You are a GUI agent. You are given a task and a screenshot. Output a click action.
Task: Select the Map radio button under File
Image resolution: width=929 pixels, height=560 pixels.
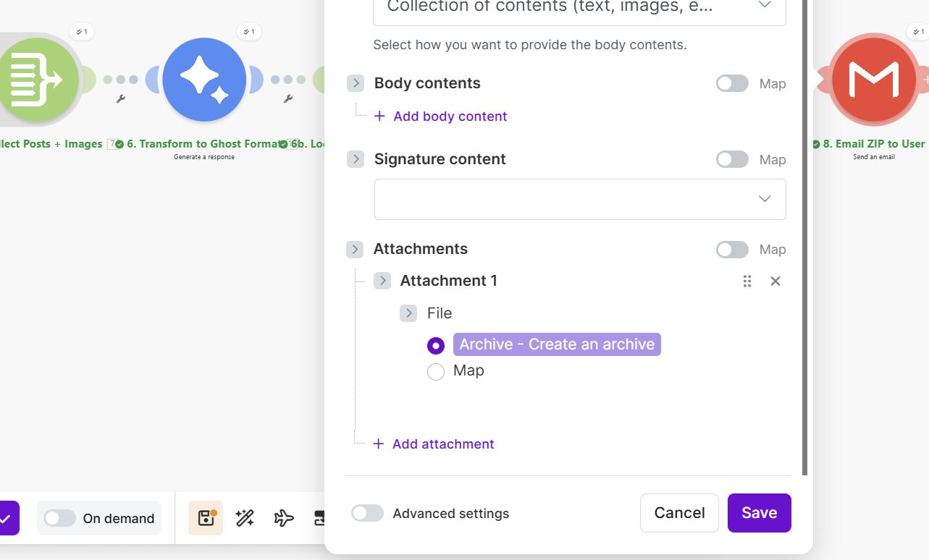436,372
